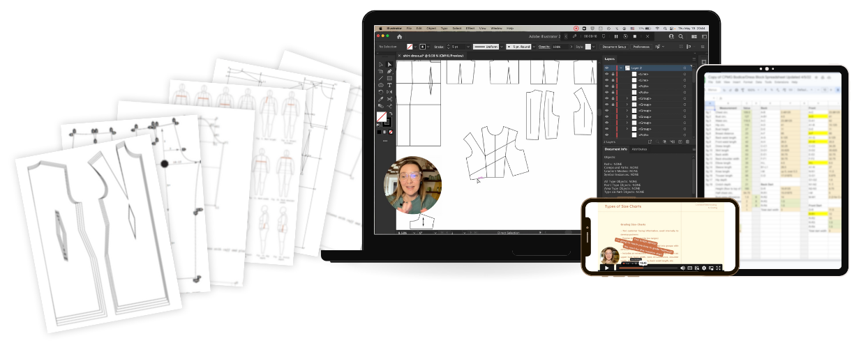Open the Illustrator Help menu
The width and height of the screenshot is (868, 345).
pos(510,29)
